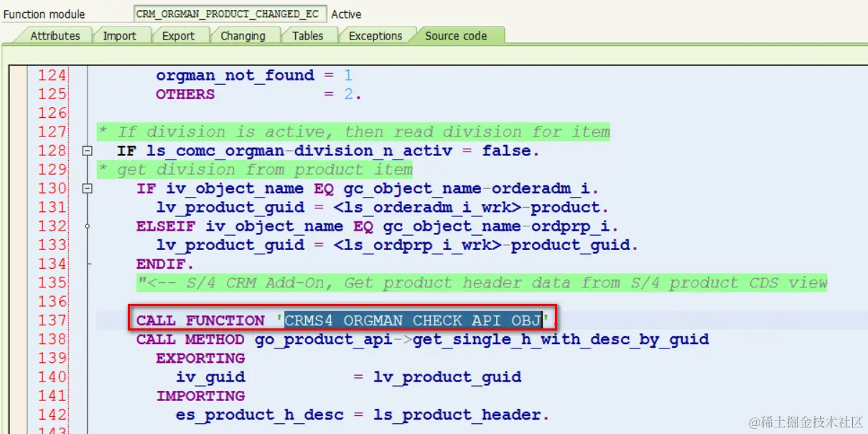Click the S/4 CRM Add-On comment line
Image resolution: width=868 pixels, height=434 pixels.
click(x=482, y=282)
